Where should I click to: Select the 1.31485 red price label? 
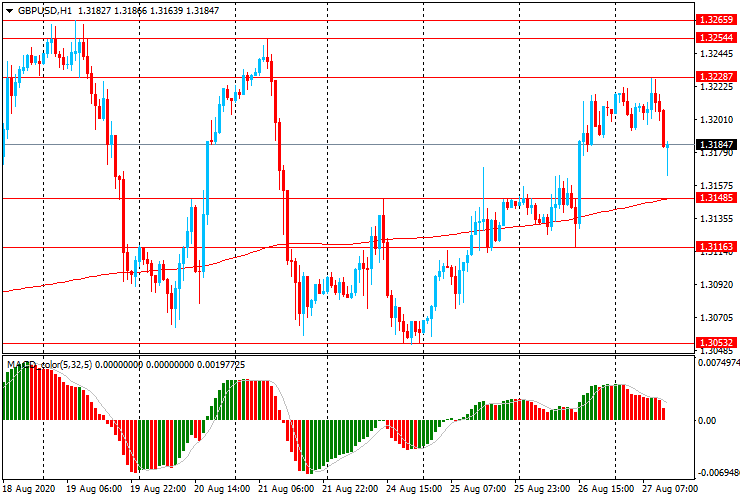coord(717,198)
